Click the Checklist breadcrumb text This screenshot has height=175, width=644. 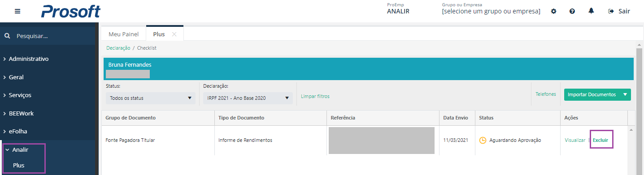[147, 48]
